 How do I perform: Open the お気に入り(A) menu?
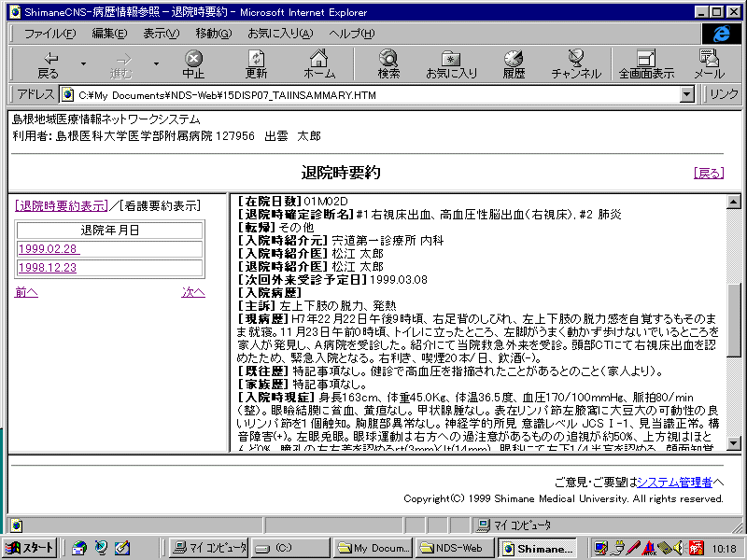pos(280,34)
